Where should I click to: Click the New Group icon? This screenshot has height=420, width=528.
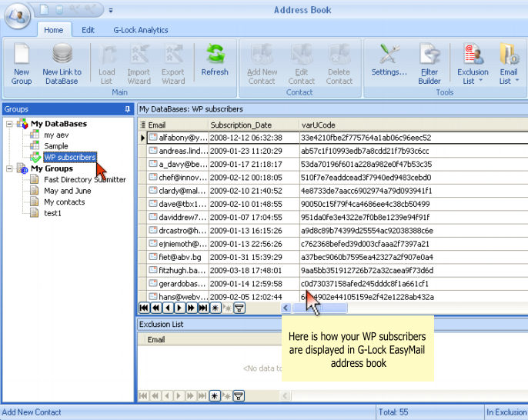(x=22, y=63)
